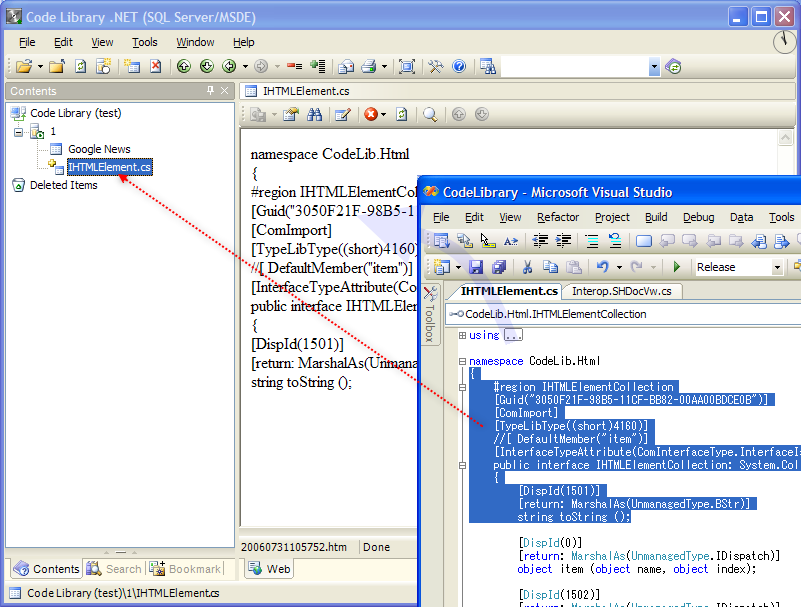Click the new folder icon in Code Library toolbar
The image size is (801, 607).
[x=57, y=66]
